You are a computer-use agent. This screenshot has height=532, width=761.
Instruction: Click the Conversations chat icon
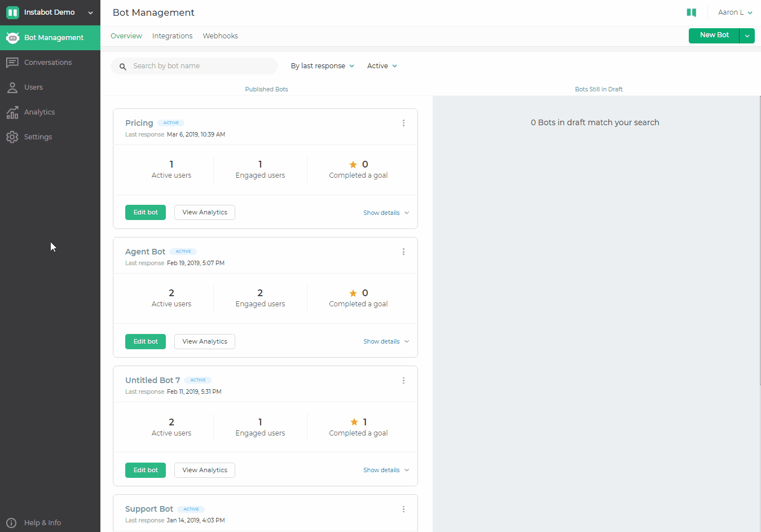coord(12,63)
